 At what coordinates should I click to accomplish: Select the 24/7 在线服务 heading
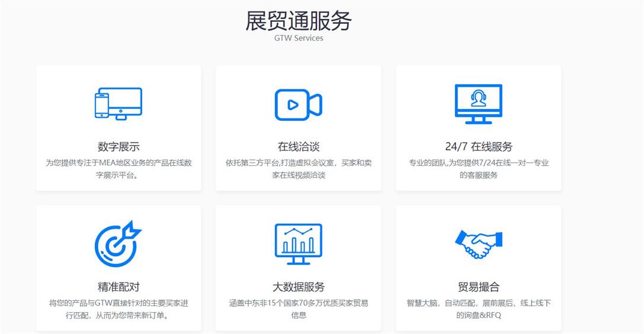tap(478, 147)
